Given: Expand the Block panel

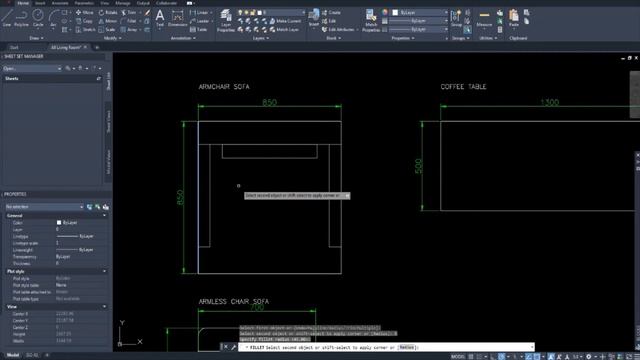Looking at the screenshot, I should (333, 38).
